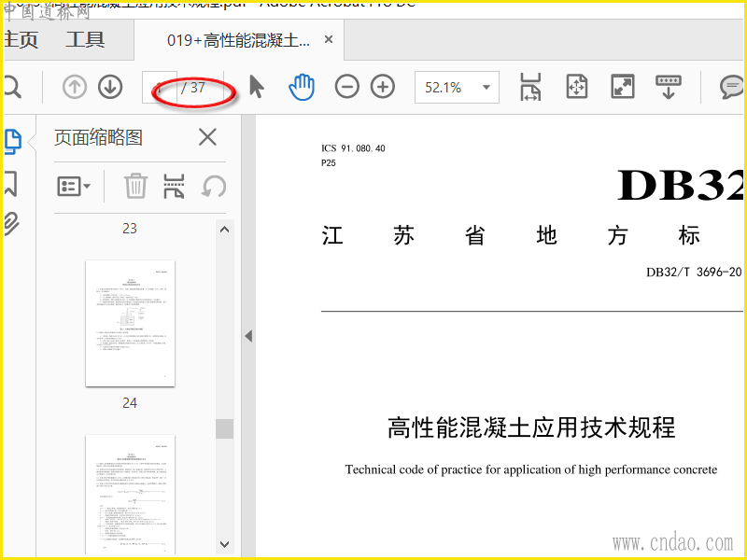This screenshot has width=747, height=560.
Task: Click the DB32/T 3696-20 standard number
Action: click(694, 272)
